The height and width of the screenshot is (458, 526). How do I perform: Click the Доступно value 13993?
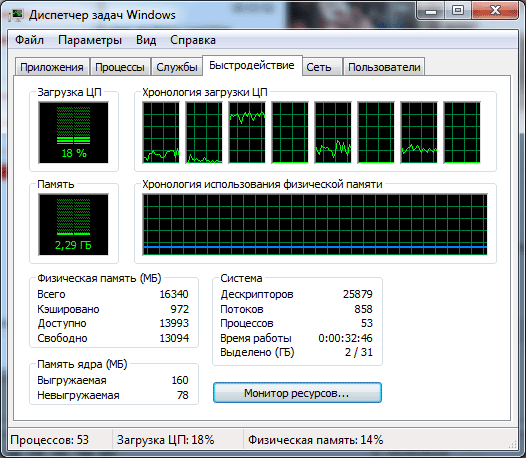coord(174,323)
